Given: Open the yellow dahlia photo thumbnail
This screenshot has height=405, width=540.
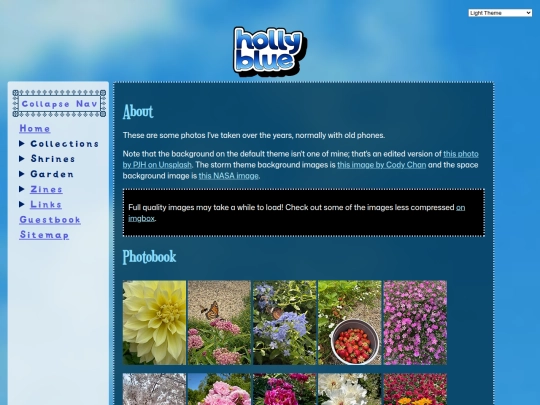Looking at the screenshot, I should coord(154,323).
